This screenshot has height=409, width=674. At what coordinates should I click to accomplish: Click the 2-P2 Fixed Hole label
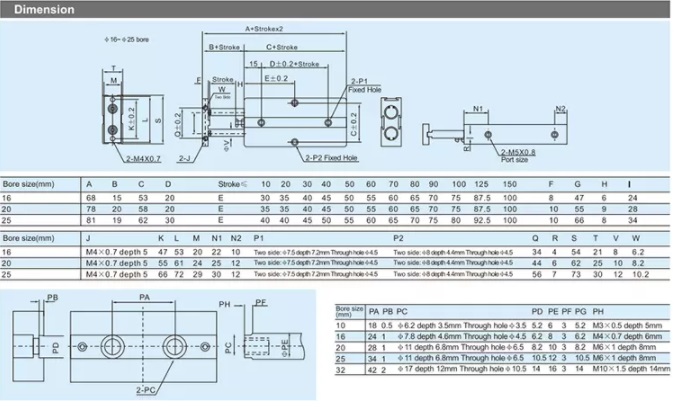331,158
